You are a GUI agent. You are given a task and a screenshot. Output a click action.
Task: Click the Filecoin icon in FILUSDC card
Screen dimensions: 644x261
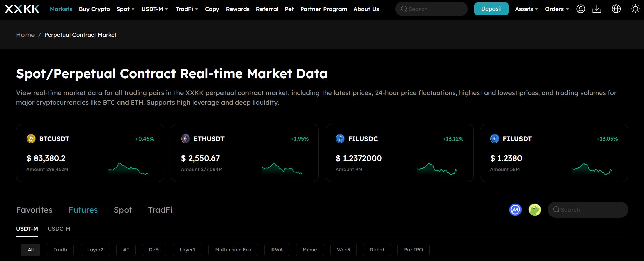coord(340,139)
